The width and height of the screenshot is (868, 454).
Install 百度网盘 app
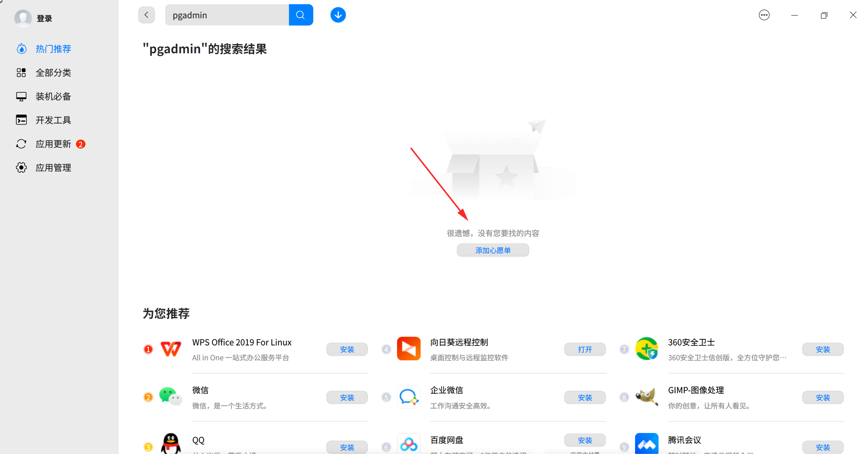tap(585, 440)
